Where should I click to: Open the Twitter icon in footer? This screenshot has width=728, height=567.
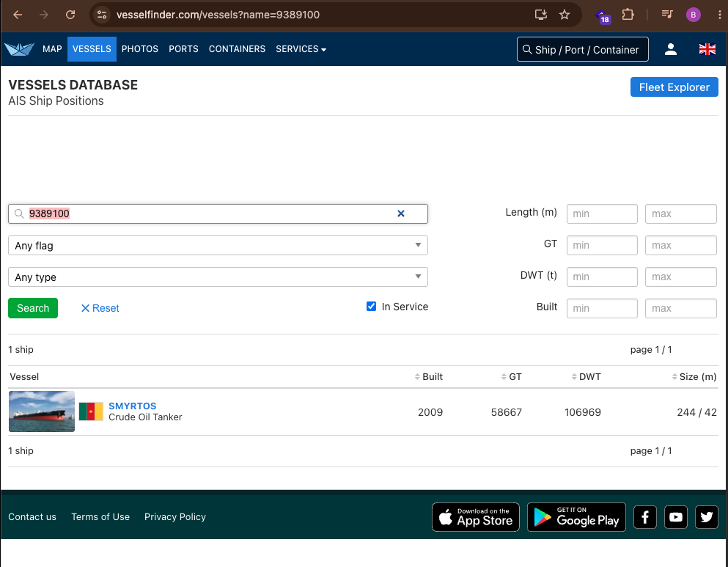click(706, 517)
